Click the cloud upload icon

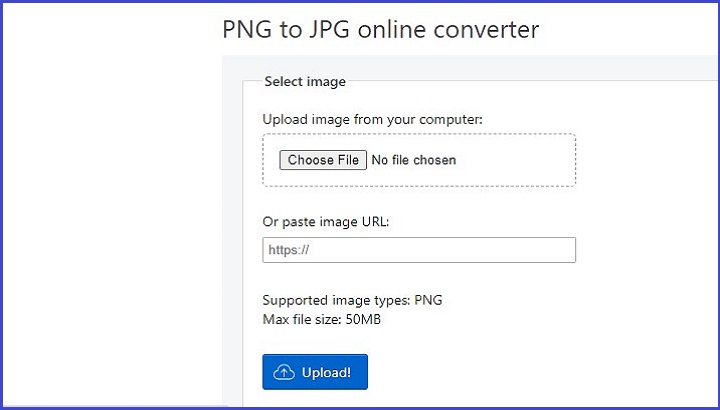[x=284, y=372]
